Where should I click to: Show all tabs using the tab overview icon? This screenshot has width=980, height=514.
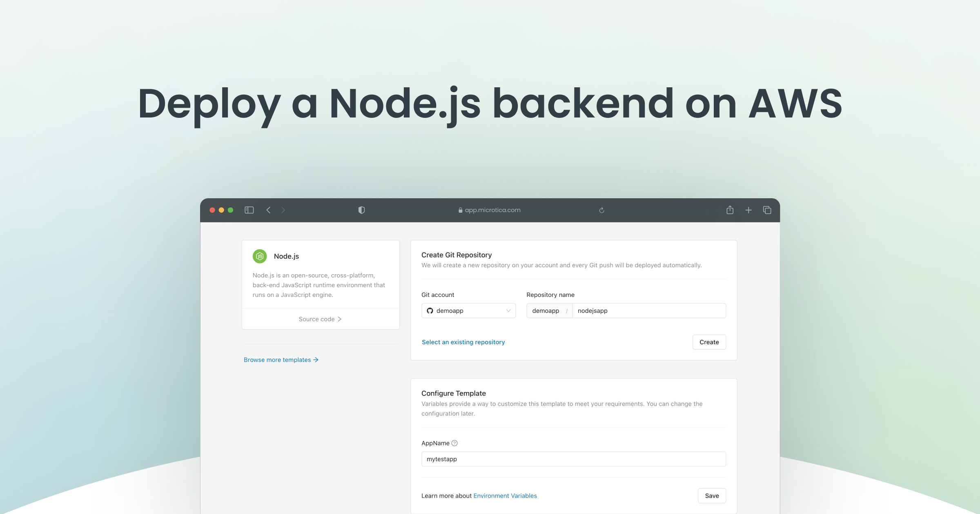[767, 210]
